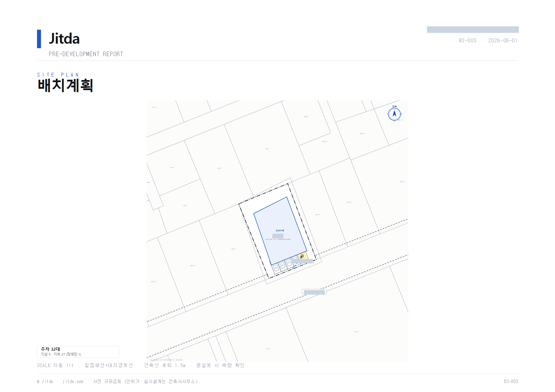Click the SCALE 자동 fit note
The image size is (555, 392).
tap(55, 365)
